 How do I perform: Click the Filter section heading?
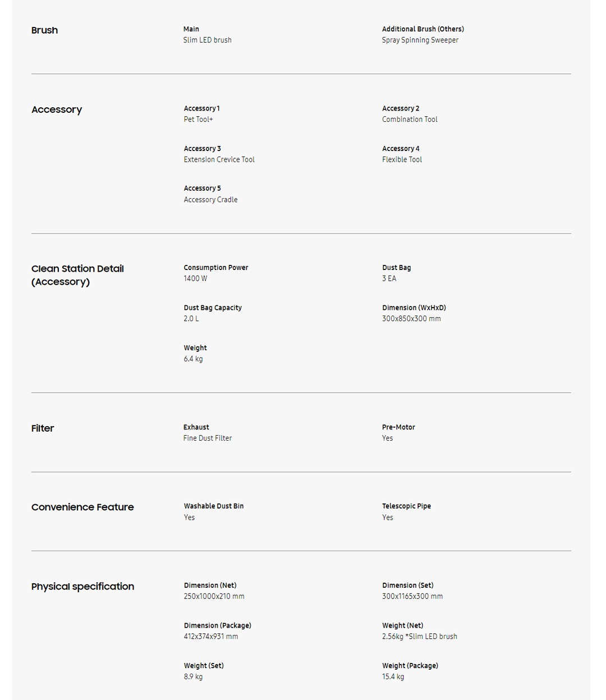(43, 428)
